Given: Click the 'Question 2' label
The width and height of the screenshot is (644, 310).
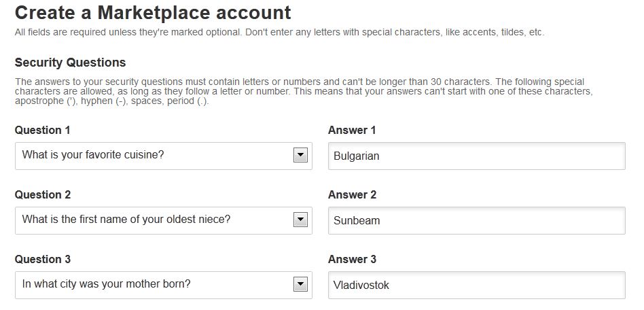Looking at the screenshot, I should 43,194.
